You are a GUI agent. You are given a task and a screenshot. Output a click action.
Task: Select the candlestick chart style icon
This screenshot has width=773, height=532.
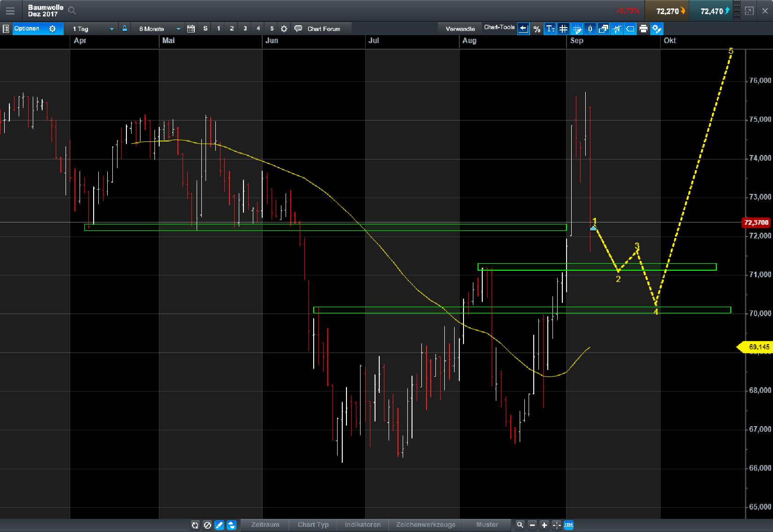pos(590,29)
